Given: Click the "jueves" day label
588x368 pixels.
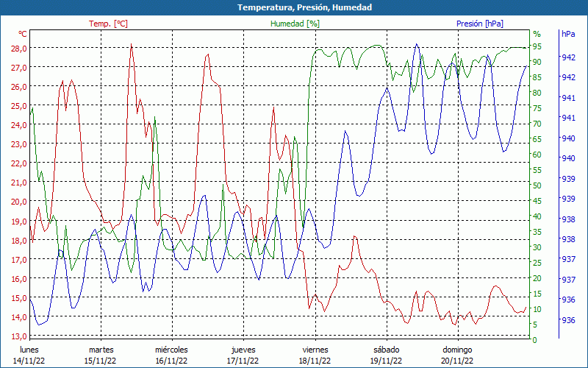Looking at the screenshot, I should click(x=244, y=350).
